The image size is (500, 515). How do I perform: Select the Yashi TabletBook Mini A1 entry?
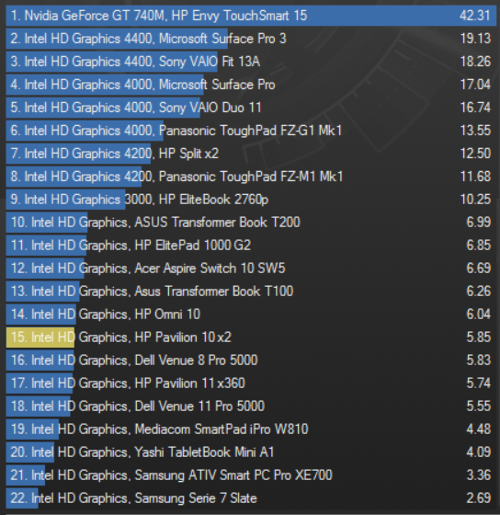pyautogui.click(x=251, y=452)
